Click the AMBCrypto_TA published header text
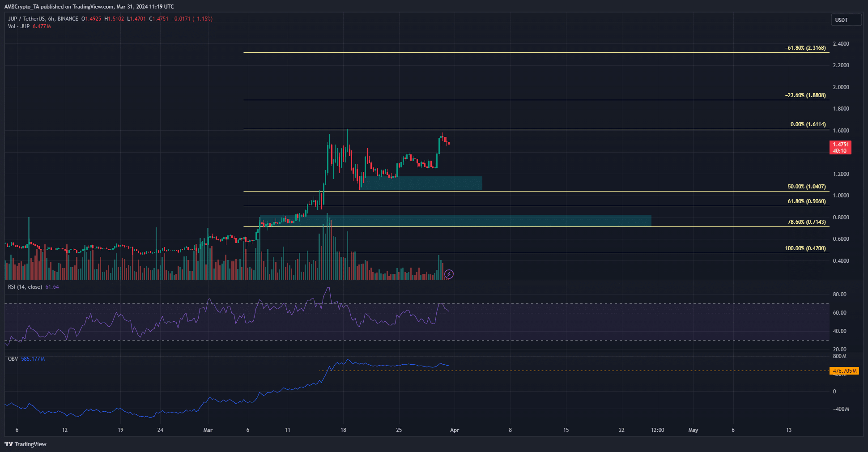Viewport: 868px width, 452px height. (89, 7)
